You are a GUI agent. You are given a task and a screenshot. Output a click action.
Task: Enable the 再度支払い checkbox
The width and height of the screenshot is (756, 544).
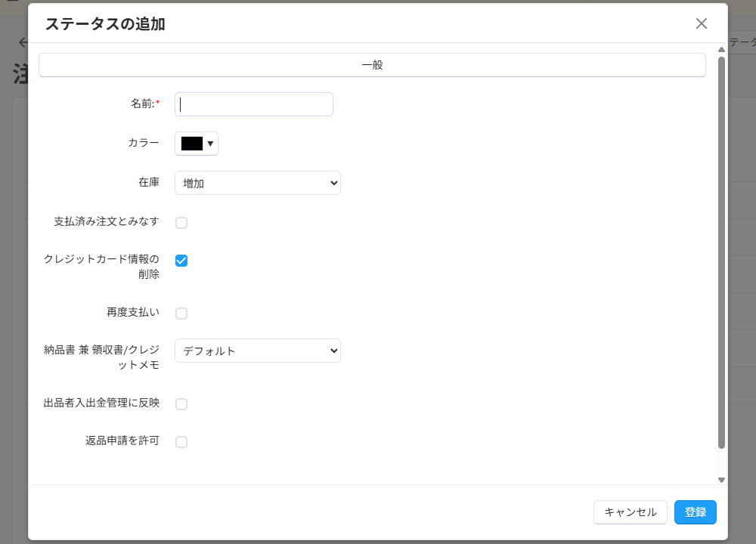(x=181, y=313)
